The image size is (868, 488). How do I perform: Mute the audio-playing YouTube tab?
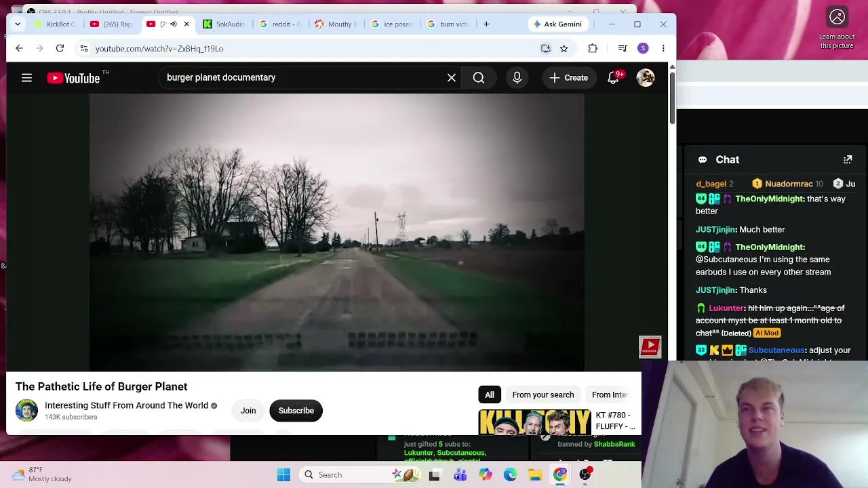point(174,24)
